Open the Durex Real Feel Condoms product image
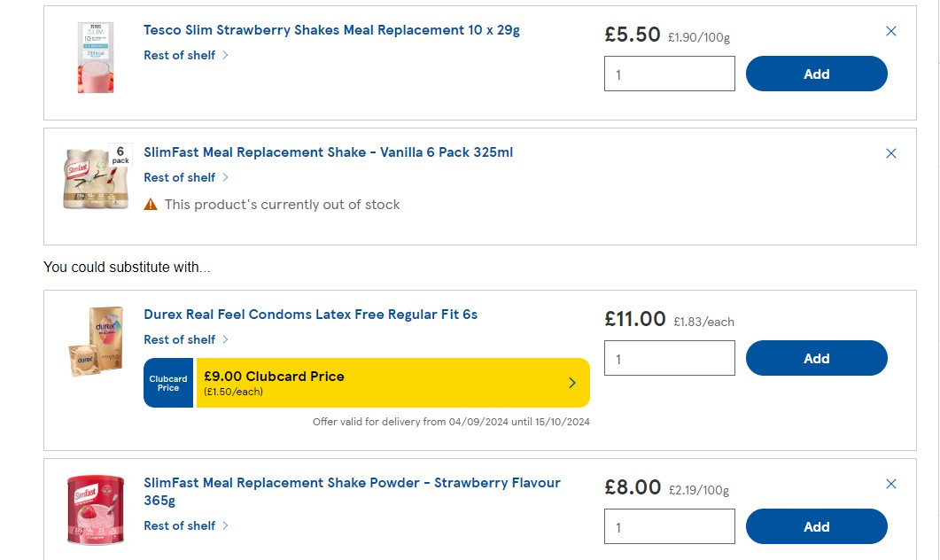The width and height of the screenshot is (940, 560). click(x=96, y=341)
